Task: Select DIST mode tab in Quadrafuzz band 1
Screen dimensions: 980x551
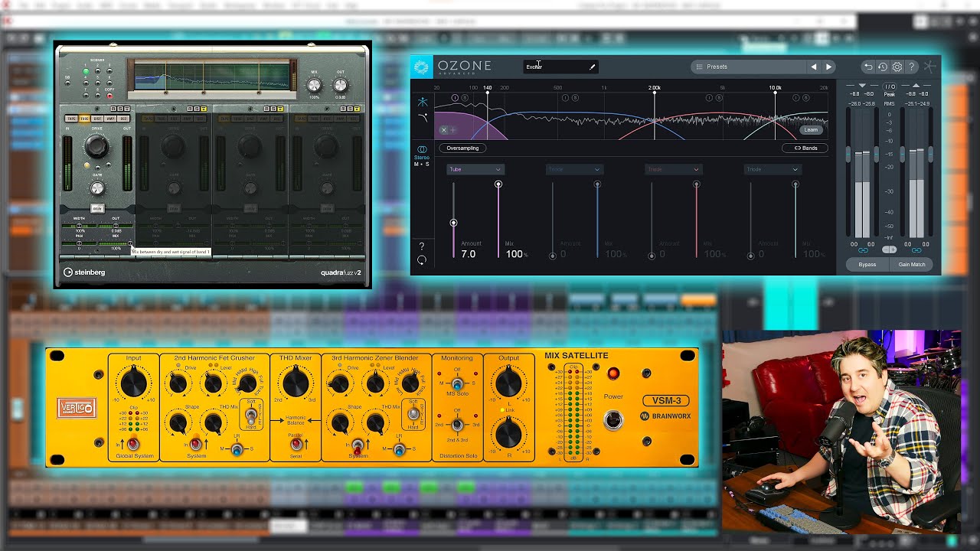Action: (x=97, y=119)
